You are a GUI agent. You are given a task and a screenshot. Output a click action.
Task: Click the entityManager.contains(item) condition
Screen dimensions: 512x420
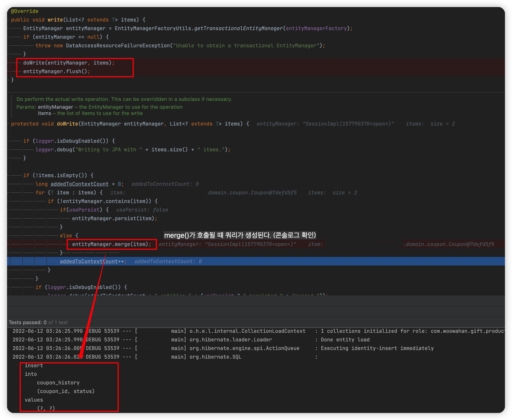[x=106, y=201]
